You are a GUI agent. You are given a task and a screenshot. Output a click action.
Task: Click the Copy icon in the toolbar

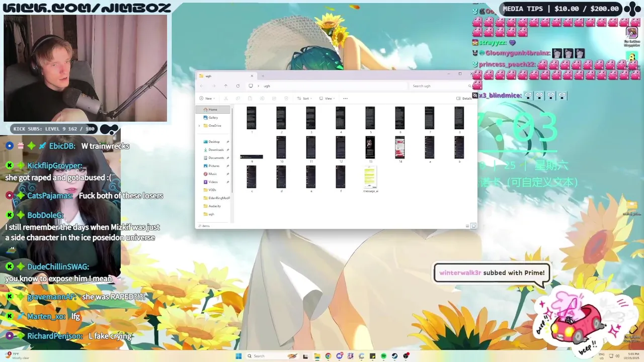pos(238,99)
